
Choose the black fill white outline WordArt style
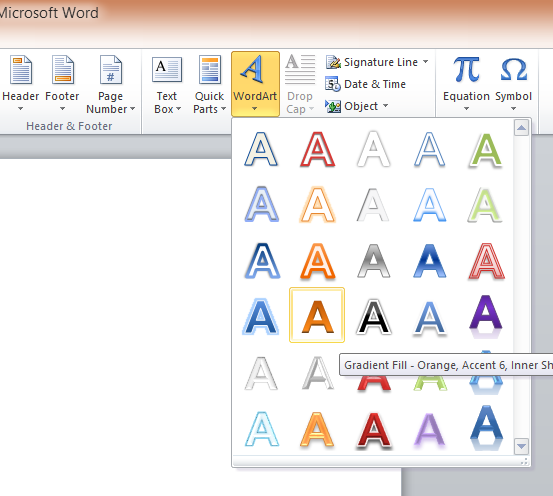373,316
